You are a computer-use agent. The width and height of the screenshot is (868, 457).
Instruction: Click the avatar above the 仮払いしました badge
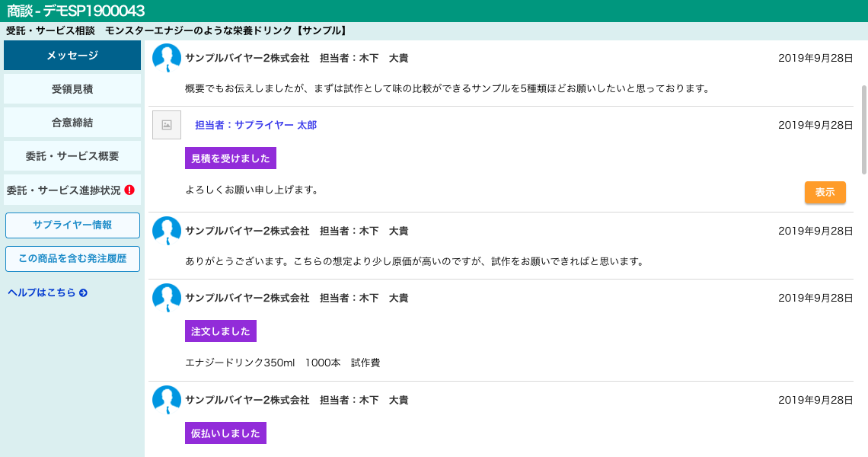click(x=167, y=400)
